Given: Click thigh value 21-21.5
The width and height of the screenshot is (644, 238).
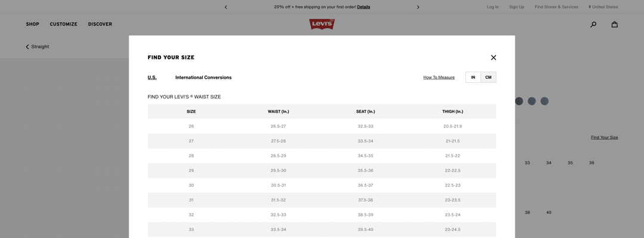Looking at the screenshot, I should point(453,141).
